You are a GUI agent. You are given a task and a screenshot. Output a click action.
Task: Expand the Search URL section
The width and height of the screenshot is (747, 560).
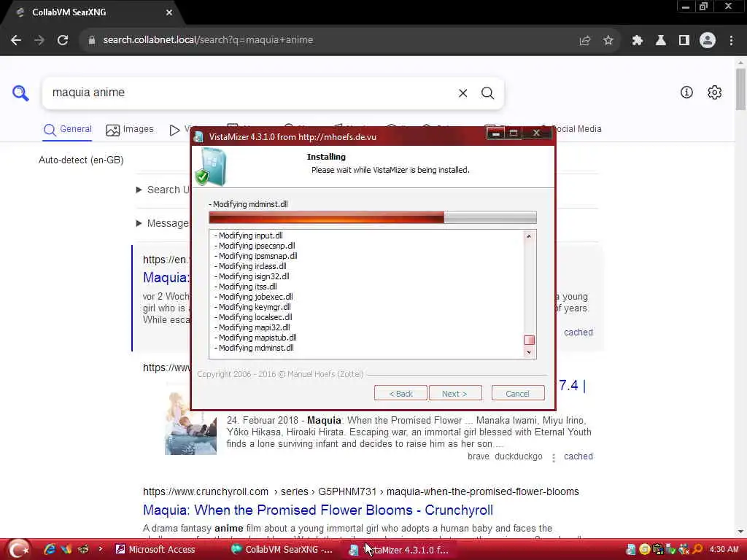click(163, 190)
